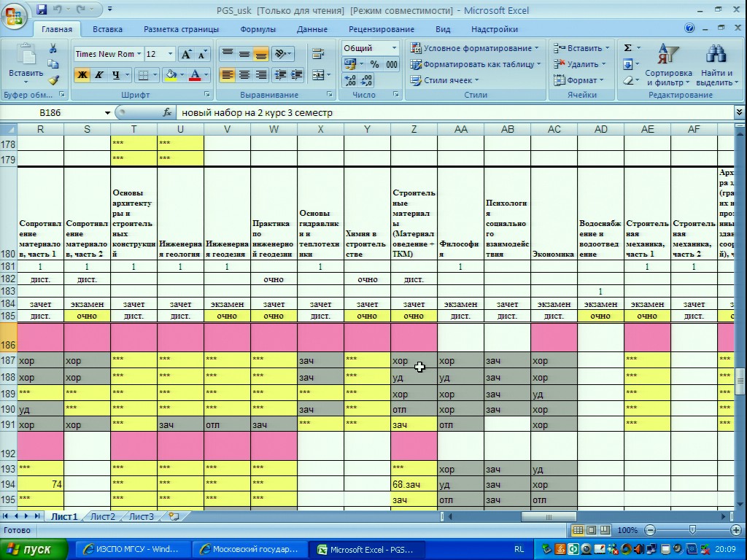Decrease decimal places
Screen dimensions: 747x560
point(366,80)
